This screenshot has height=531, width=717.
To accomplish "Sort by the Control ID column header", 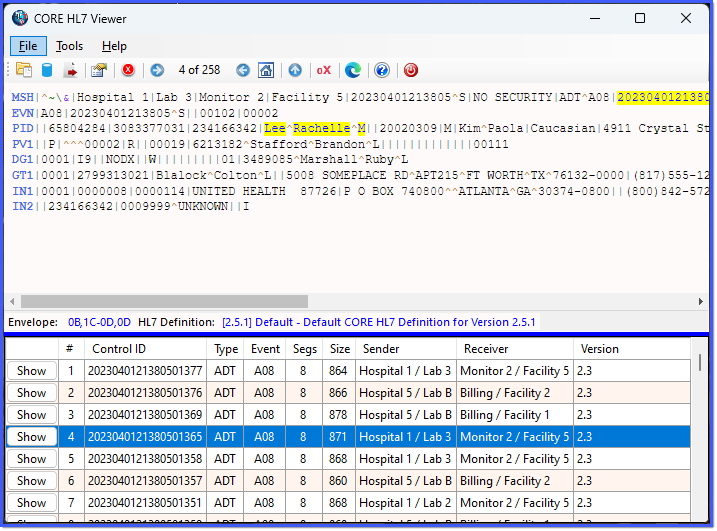I will pyautogui.click(x=145, y=349).
